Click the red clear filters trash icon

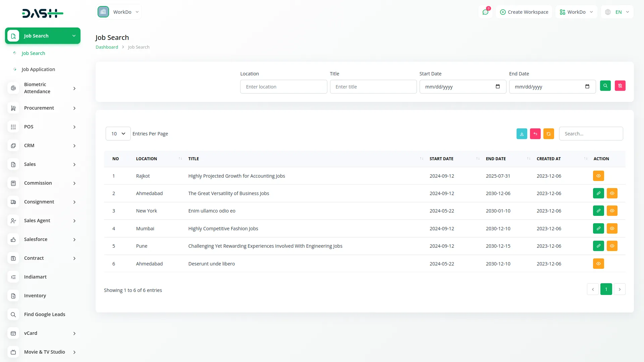tap(620, 86)
